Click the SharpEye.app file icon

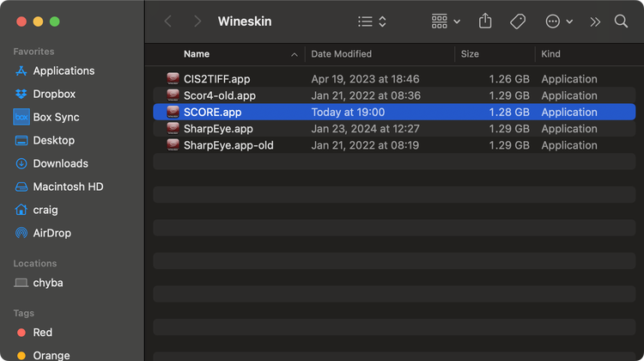click(x=173, y=129)
